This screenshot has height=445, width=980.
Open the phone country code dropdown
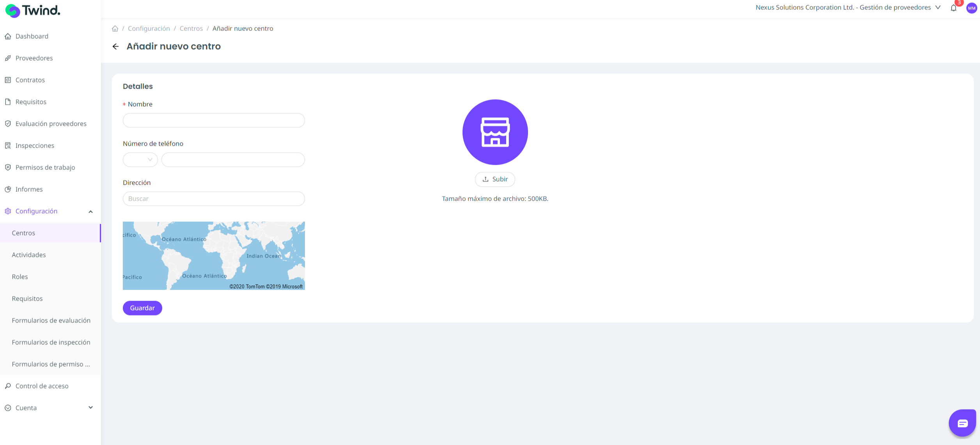140,160
